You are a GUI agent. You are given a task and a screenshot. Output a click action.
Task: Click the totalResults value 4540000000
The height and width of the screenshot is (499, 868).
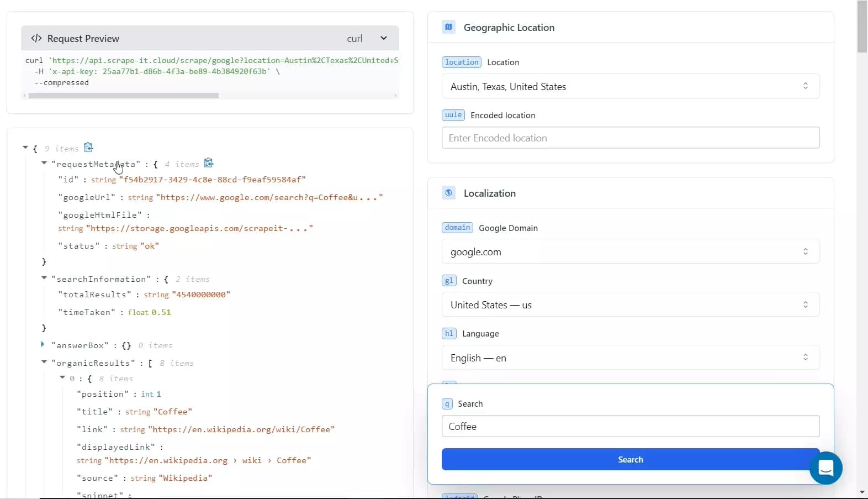tap(201, 295)
